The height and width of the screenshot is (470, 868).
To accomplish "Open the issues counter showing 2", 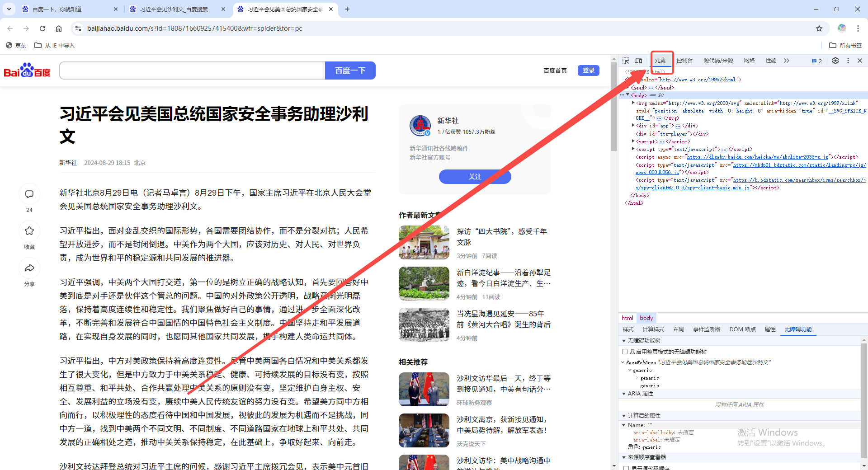I will [817, 61].
